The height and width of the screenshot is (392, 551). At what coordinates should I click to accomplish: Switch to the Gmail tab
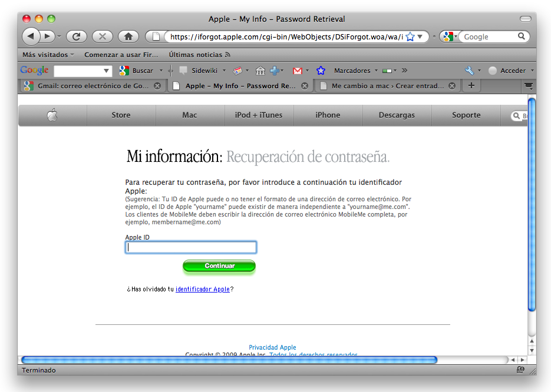click(91, 85)
